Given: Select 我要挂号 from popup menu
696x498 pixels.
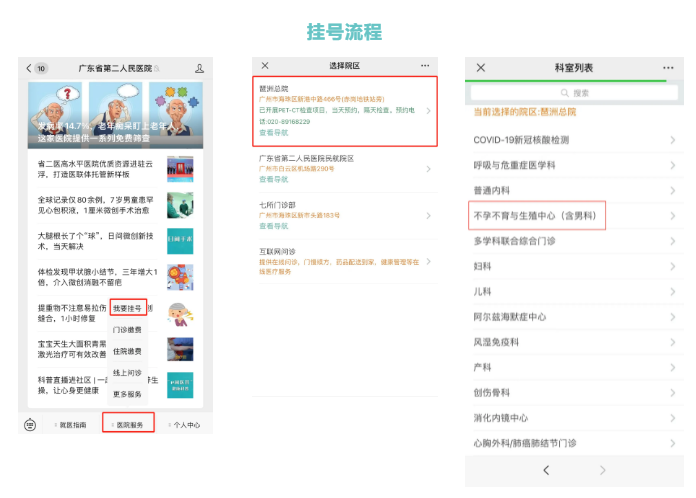Looking at the screenshot, I should [x=128, y=308].
